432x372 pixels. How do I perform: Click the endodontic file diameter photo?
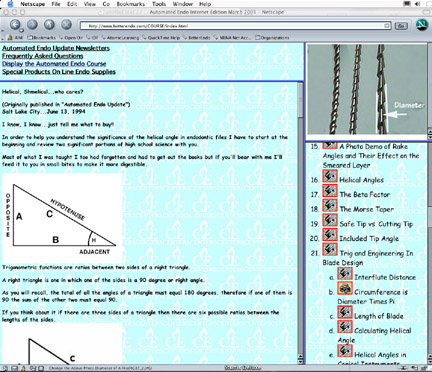click(367, 89)
